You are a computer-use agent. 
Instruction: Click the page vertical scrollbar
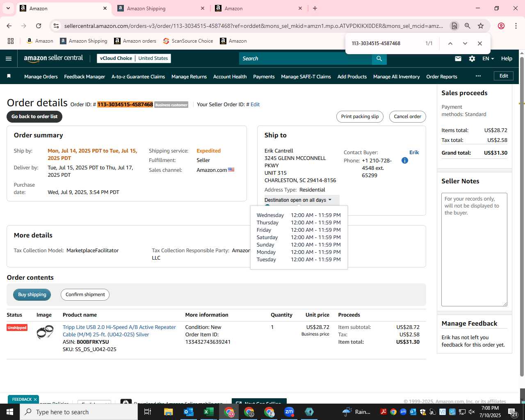click(x=522, y=217)
